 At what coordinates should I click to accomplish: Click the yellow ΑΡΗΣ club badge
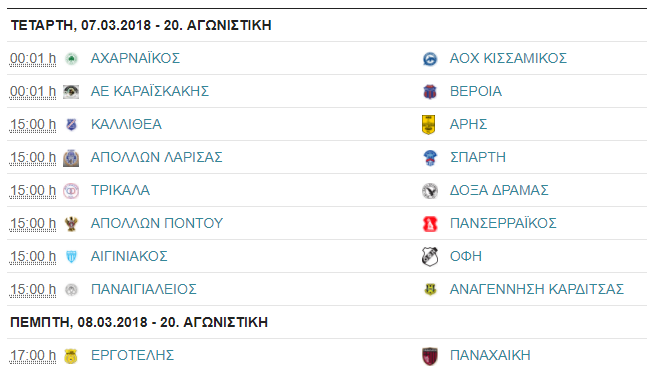428,125
